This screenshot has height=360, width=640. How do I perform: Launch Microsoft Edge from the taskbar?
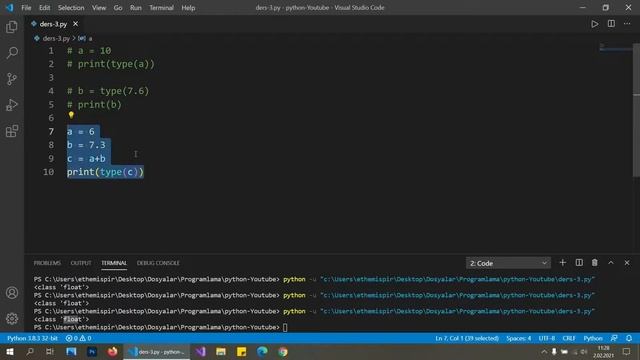[x=262, y=351]
